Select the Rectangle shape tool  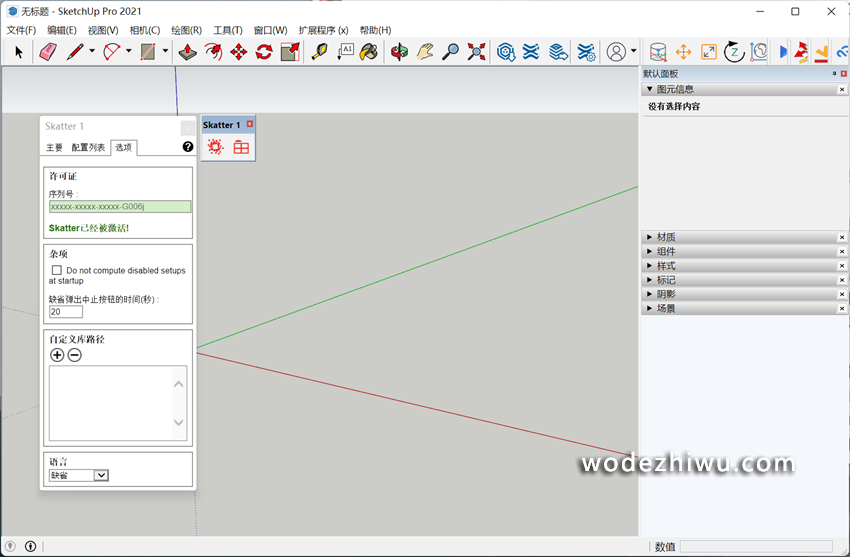[148, 52]
